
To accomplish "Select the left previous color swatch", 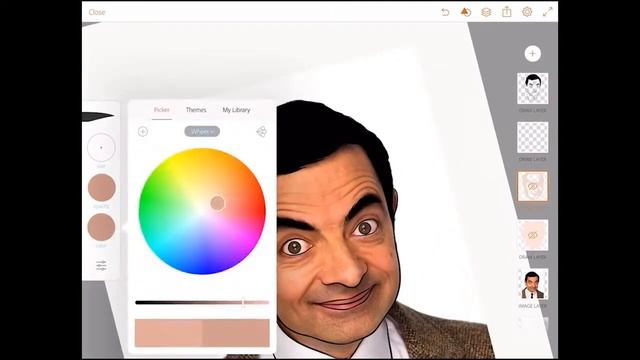I will (168, 333).
